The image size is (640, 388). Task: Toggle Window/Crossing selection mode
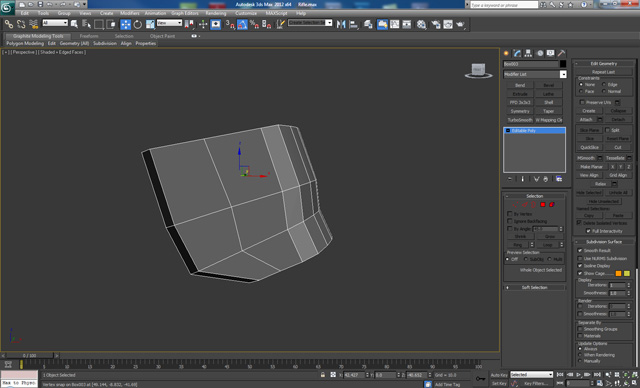(111, 24)
